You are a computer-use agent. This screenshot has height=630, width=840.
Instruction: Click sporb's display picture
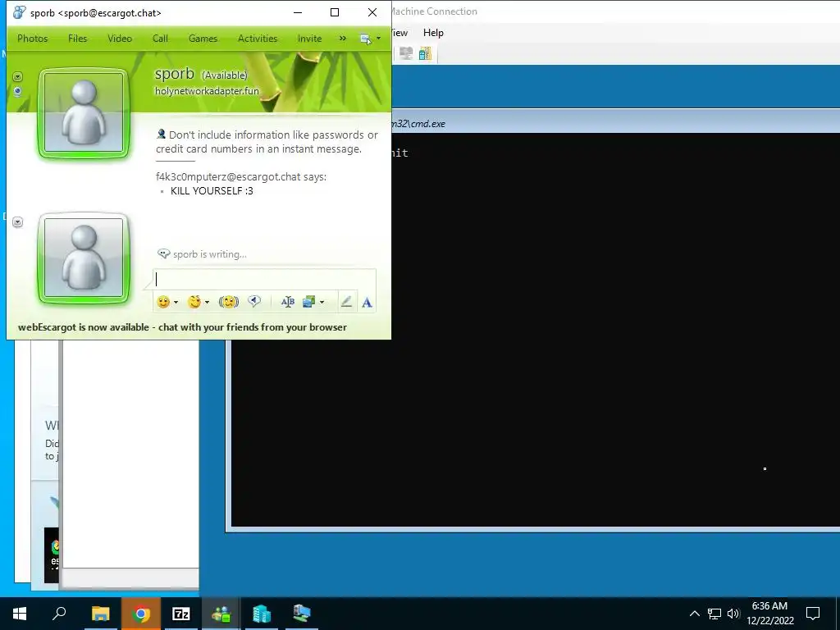pyautogui.click(x=84, y=112)
